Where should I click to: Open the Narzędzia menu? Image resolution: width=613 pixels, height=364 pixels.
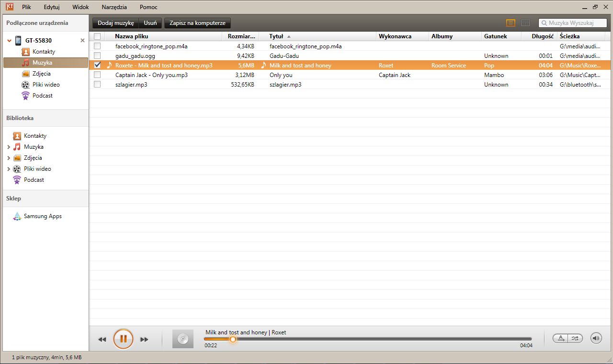(114, 7)
